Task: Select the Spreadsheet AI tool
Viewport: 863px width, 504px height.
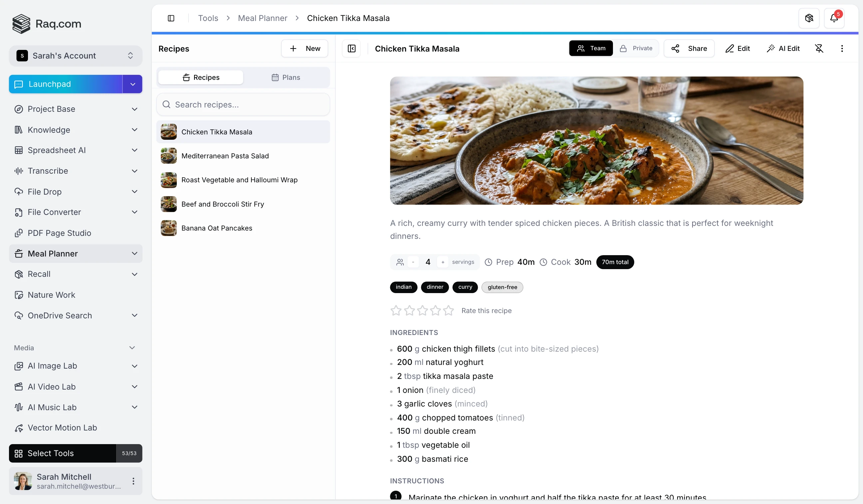Action: (x=57, y=150)
